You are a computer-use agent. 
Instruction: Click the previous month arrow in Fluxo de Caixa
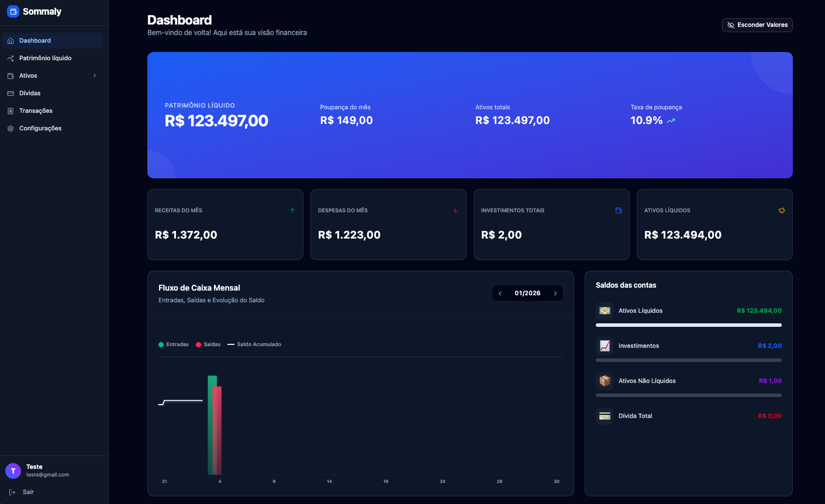click(x=500, y=293)
